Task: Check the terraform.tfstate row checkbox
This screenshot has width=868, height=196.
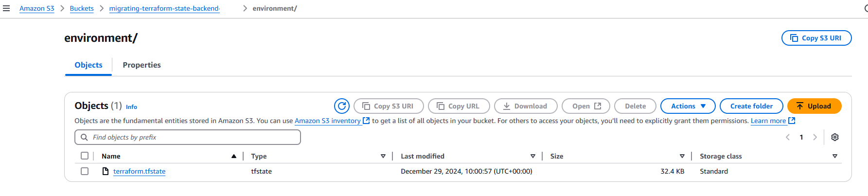Action: (85, 171)
